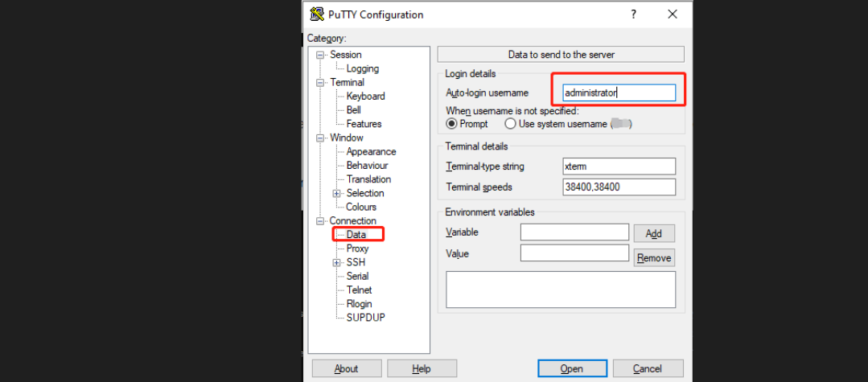Viewport: 868px width, 382px height.
Task: Click the Remove environment variable button
Action: [x=654, y=258]
